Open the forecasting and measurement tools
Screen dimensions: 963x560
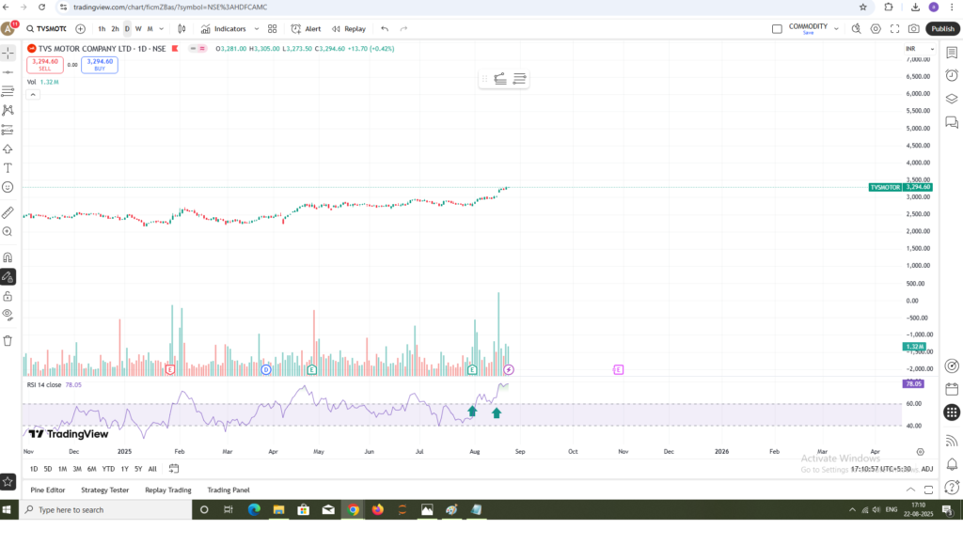pos(8,130)
